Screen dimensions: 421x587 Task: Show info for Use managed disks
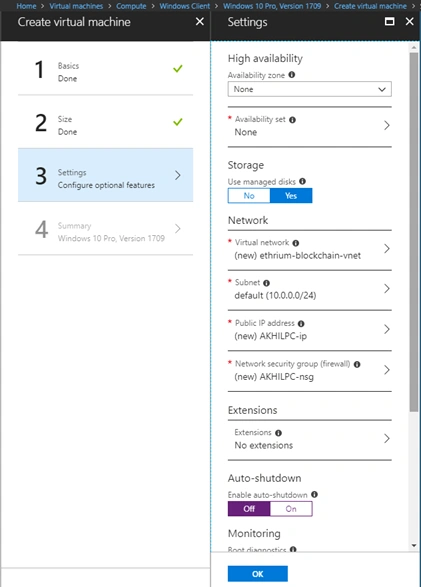pyautogui.click(x=302, y=181)
